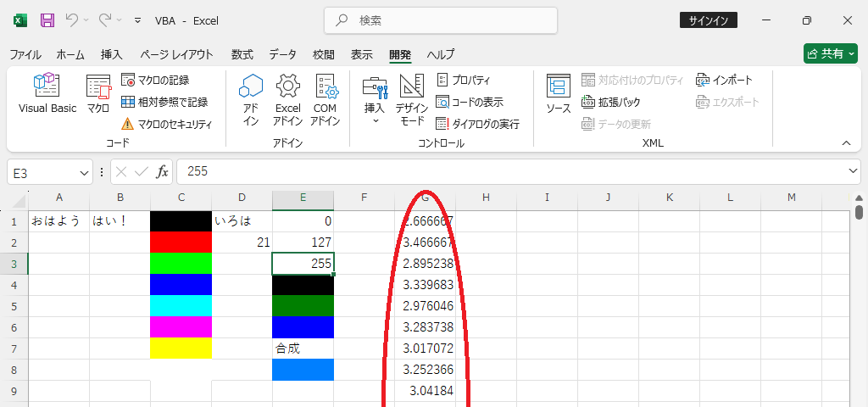
Task: Open Excel アドイン manager
Action: coord(288,100)
